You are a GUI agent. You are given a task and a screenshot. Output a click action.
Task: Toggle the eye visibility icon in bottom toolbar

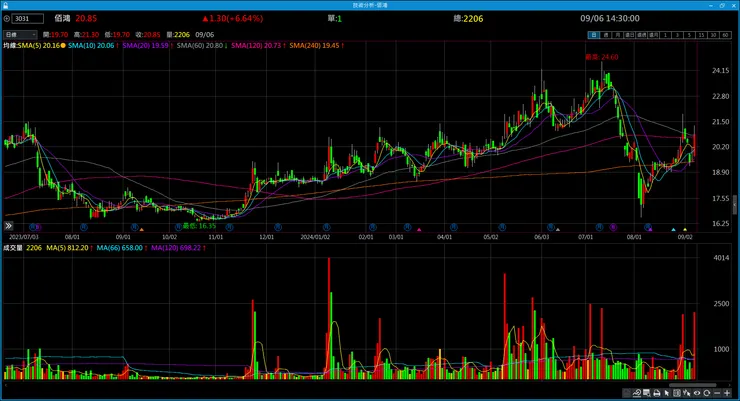click(697, 393)
